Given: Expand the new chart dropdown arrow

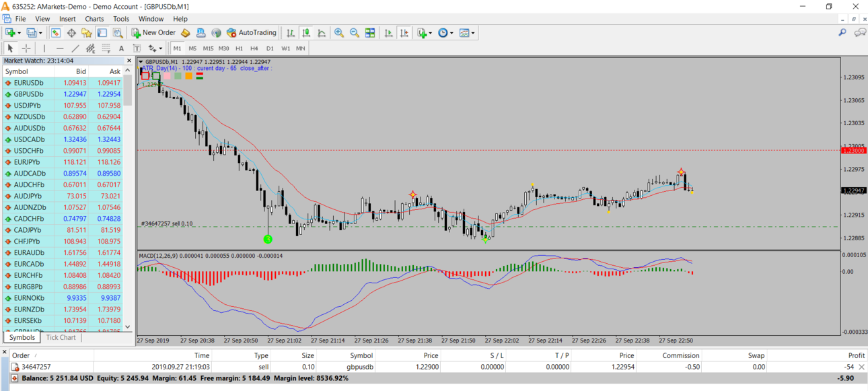Looking at the screenshot, I should (x=19, y=32).
